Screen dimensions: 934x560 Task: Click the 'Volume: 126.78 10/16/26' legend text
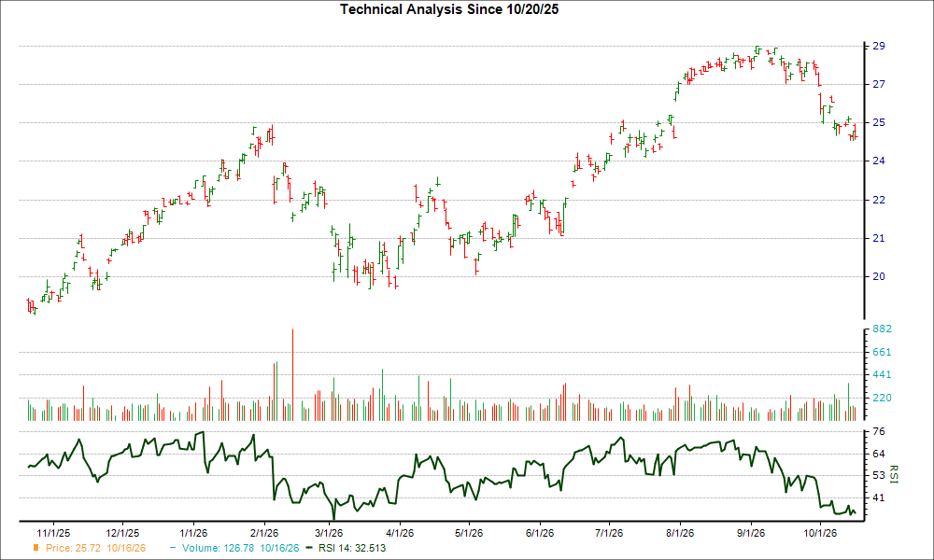241,548
